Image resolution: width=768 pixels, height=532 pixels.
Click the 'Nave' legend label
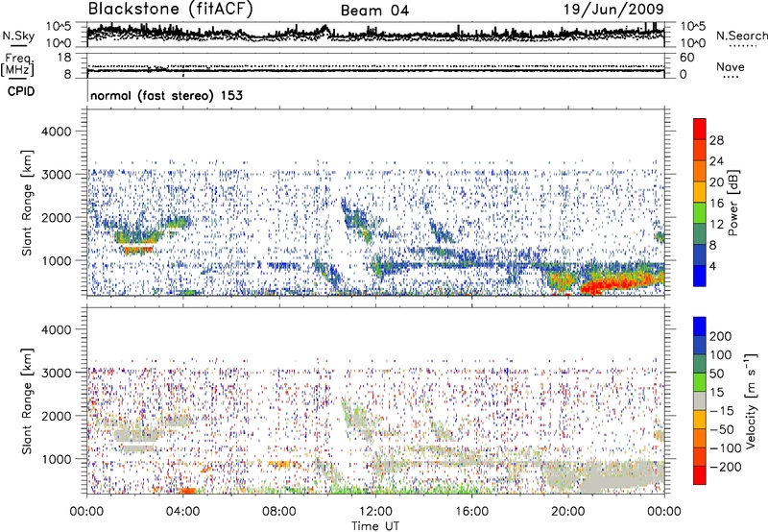pyautogui.click(x=731, y=67)
